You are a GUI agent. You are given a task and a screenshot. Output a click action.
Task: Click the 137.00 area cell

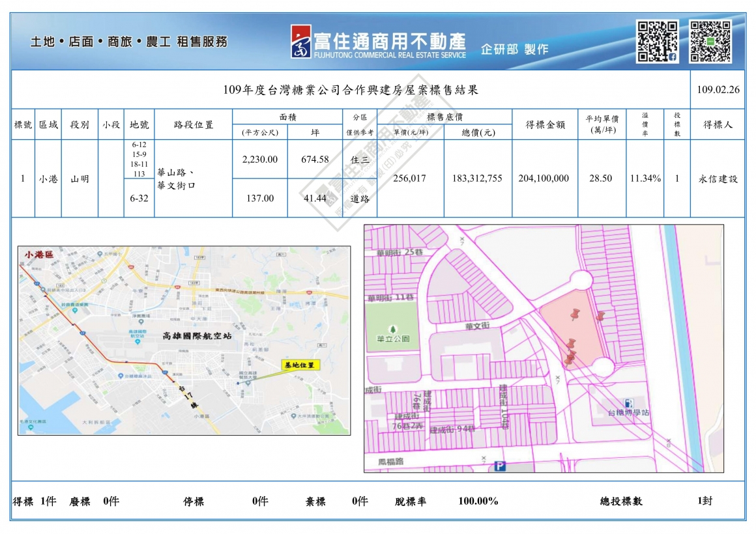point(260,198)
